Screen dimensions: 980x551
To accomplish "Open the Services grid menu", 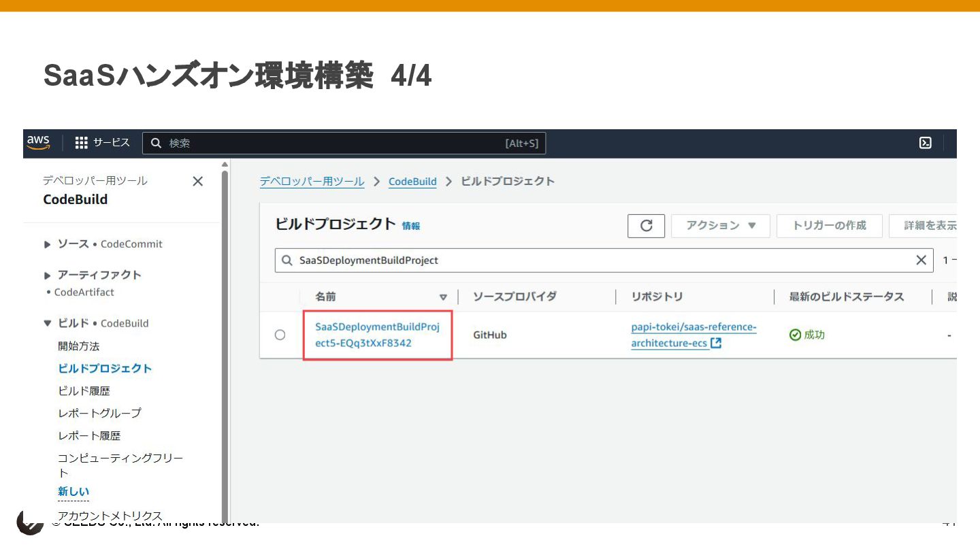I will tap(102, 143).
